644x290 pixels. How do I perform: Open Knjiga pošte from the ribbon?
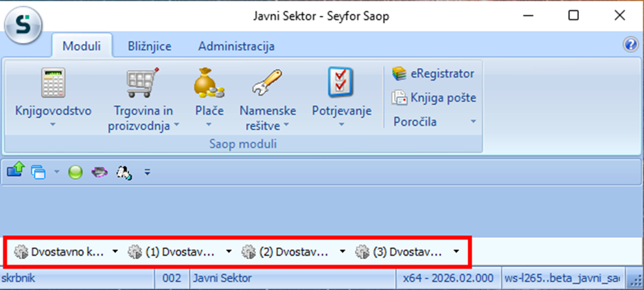(x=434, y=98)
